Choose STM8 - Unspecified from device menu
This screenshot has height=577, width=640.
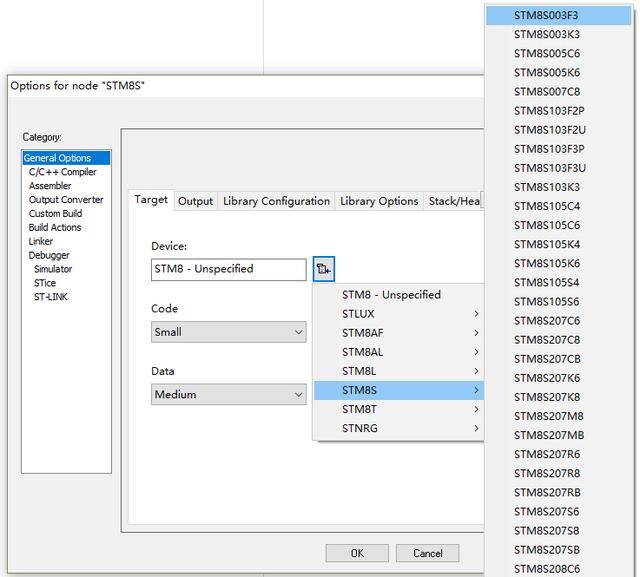point(399,295)
